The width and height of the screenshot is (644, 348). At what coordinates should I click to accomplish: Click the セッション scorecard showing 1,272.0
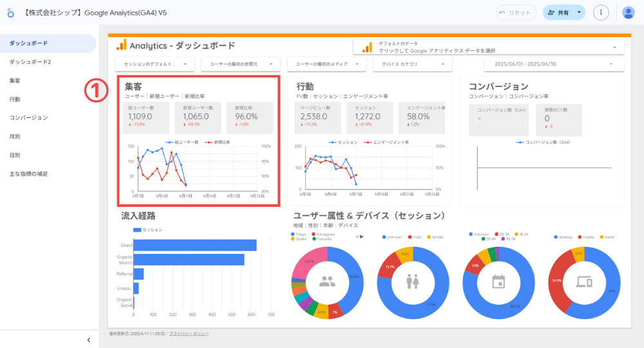[x=370, y=117]
